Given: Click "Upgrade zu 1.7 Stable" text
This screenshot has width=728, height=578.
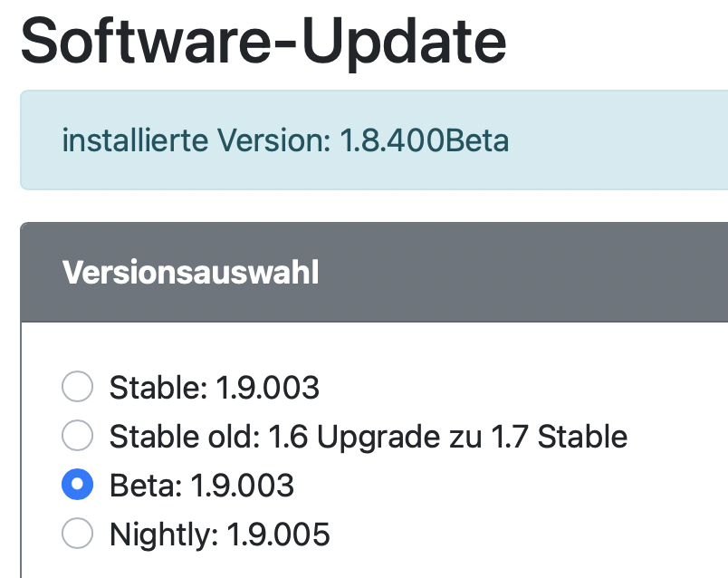Looking at the screenshot, I should pyautogui.click(x=484, y=437).
